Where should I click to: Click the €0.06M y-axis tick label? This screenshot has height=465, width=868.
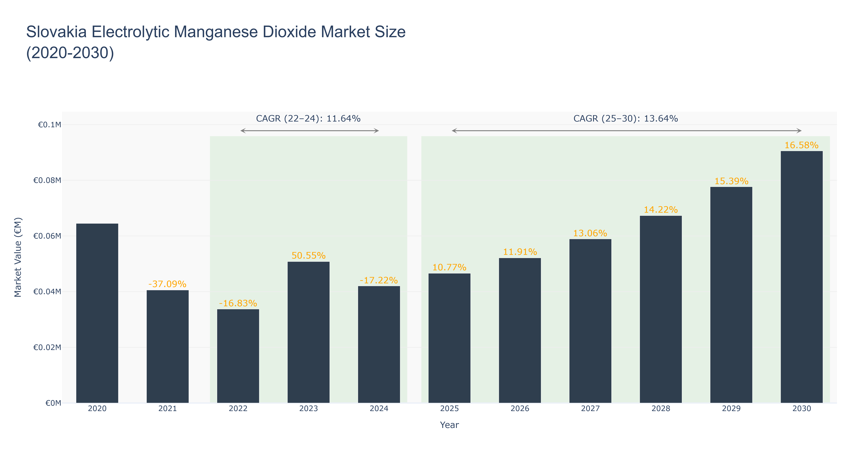47,236
